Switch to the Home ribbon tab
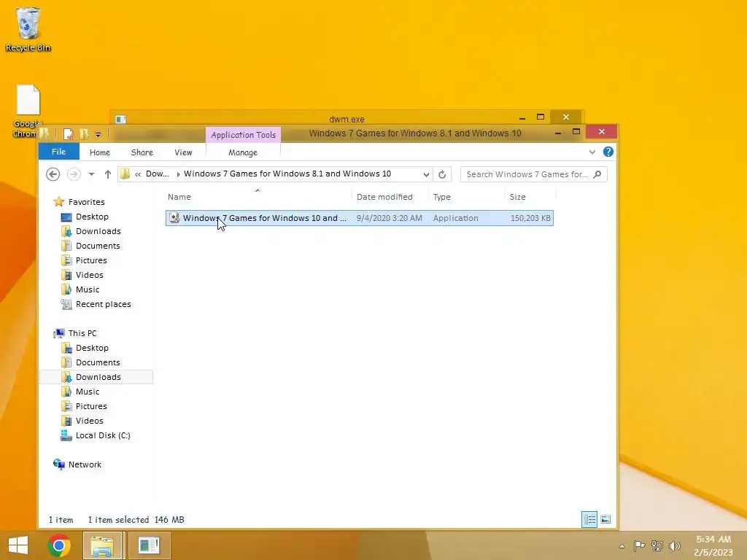 (100, 152)
